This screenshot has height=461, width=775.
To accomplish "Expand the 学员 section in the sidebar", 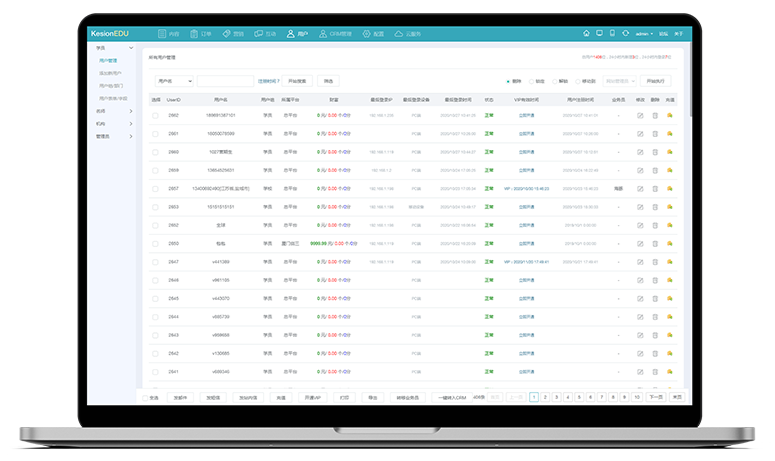I will [x=113, y=47].
